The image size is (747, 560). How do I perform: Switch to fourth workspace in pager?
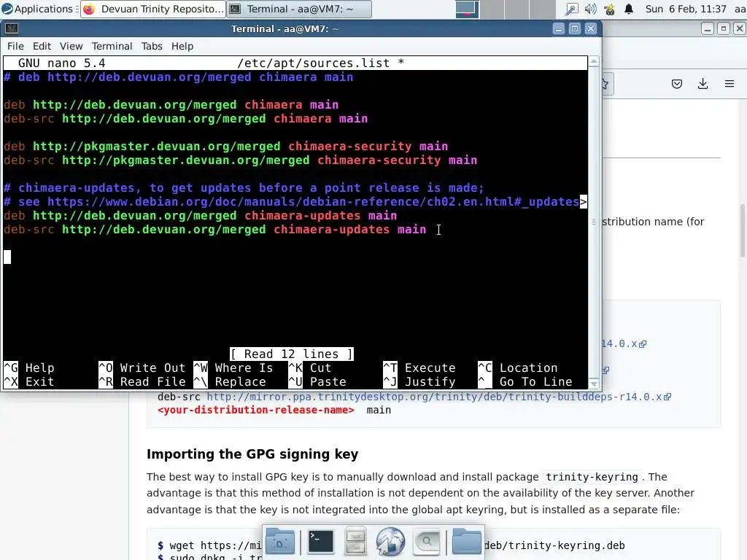point(542,9)
